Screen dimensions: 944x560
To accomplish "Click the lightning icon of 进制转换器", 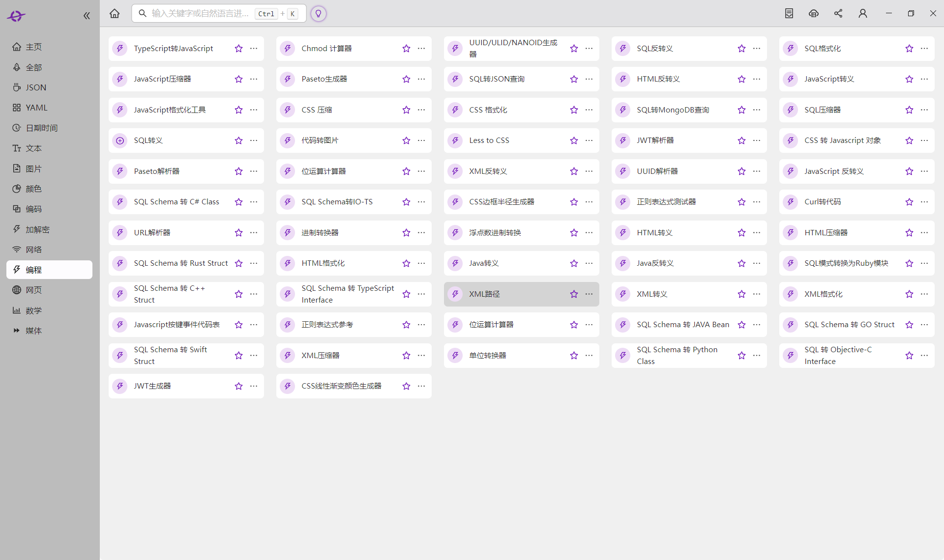I will [288, 233].
